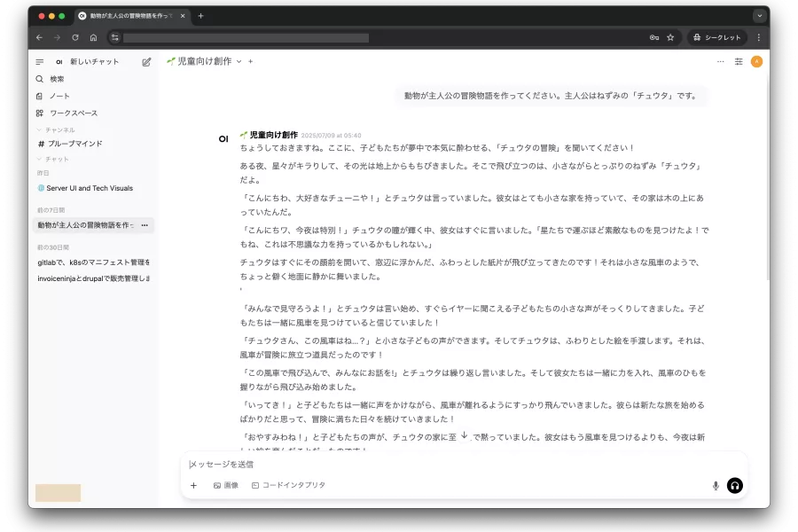The width and height of the screenshot is (798, 532).
Task: Bookmark this page with the star icon
Action: (671, 37)
